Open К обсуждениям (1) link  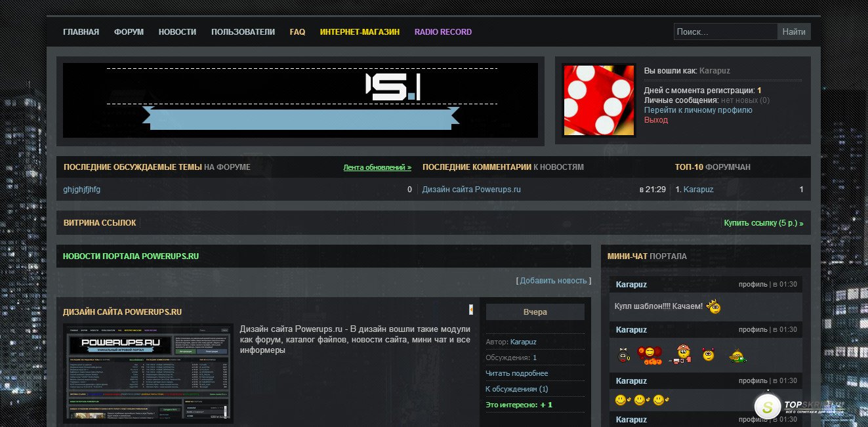(x=517, y=389)
